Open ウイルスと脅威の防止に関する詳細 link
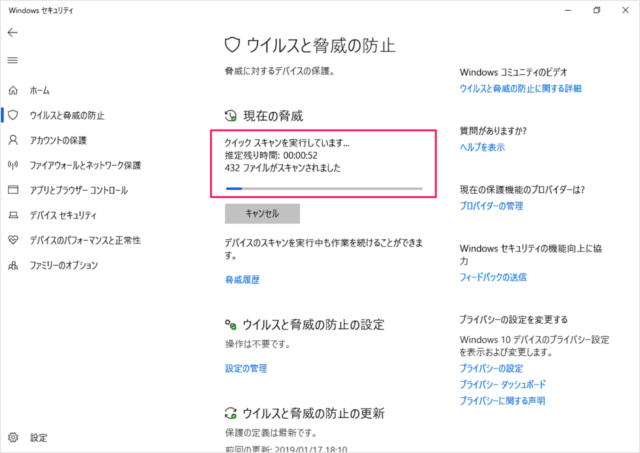This screenshot has height=453, width=640. tap(520, 89)
